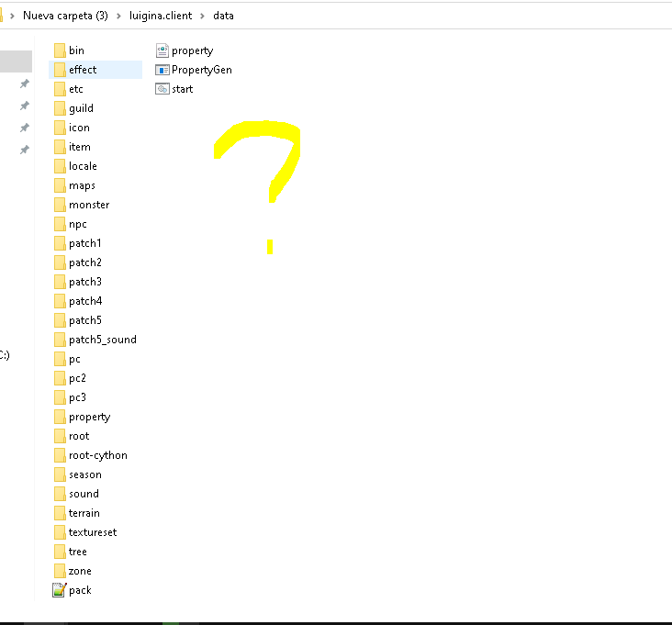This screenshot has width=672, height=625.
Task: Click the npc folder icon
Action: click(60, 224)
